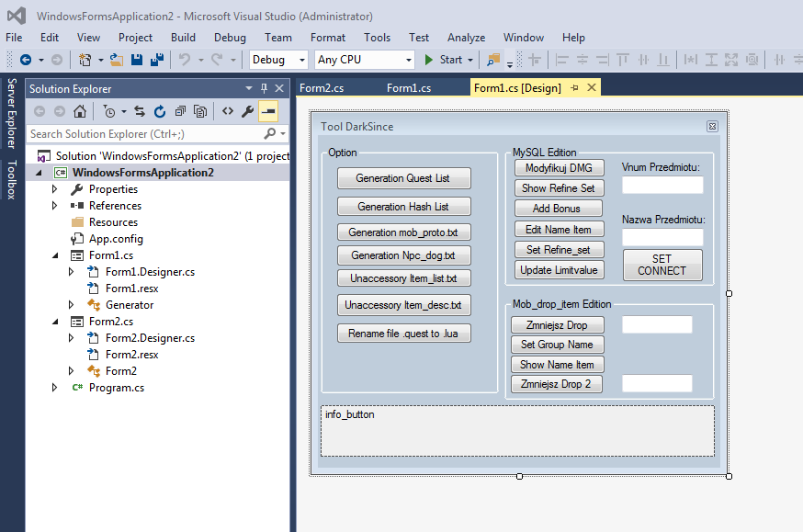Click the Collapse All icon in Solution Explorer
803x532 pixels.
[180, 111]
